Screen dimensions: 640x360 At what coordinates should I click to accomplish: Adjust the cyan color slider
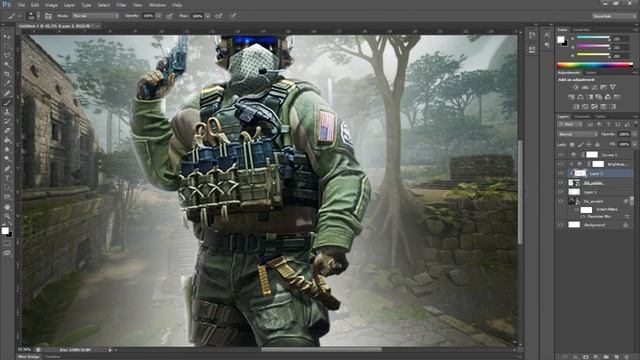593,38
